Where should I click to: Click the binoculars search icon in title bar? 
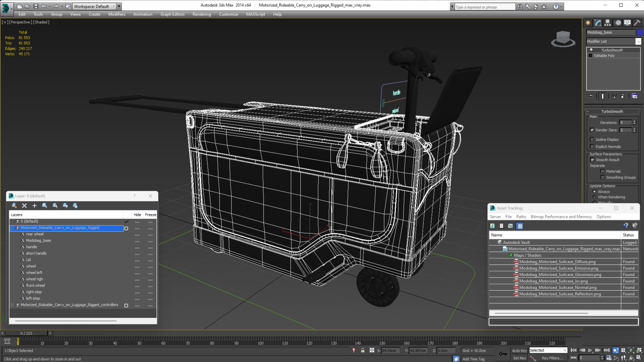(x=520, y=7)
